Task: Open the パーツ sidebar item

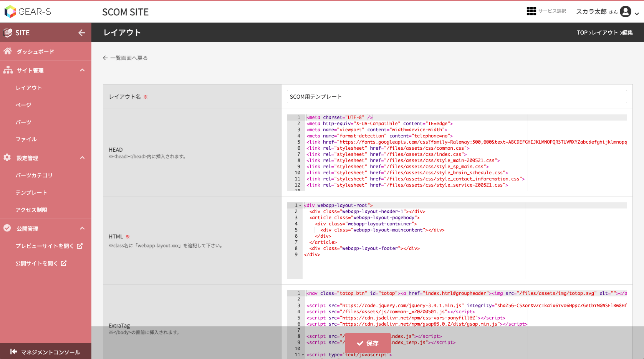Action: (x=23, y=122)
